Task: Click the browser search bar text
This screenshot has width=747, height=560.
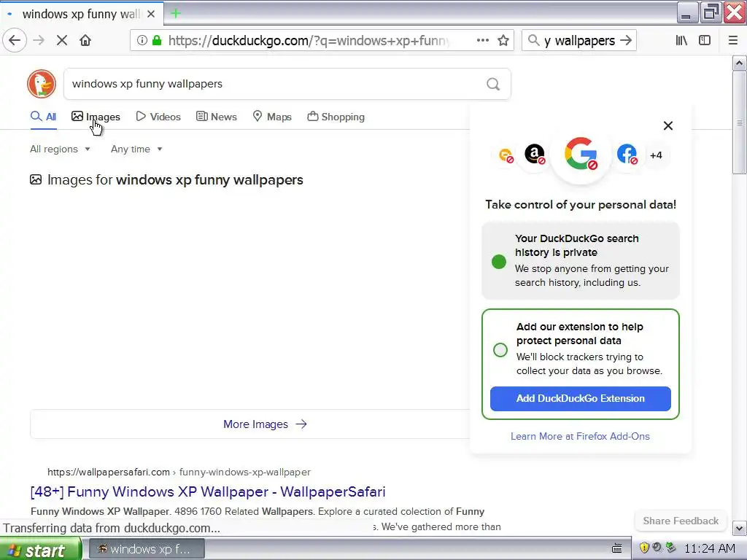Action: pyautogui.click(x=579, y=41)
